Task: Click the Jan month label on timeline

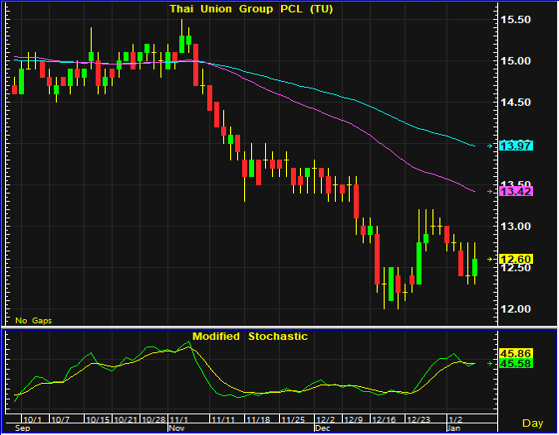Action: [454, 428]
